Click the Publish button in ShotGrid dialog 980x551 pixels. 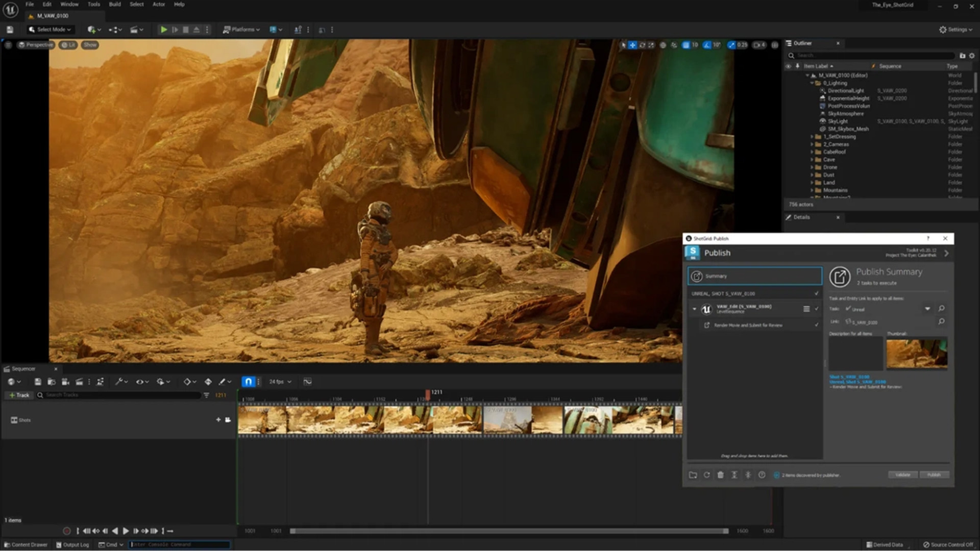(x=934, y=474)
